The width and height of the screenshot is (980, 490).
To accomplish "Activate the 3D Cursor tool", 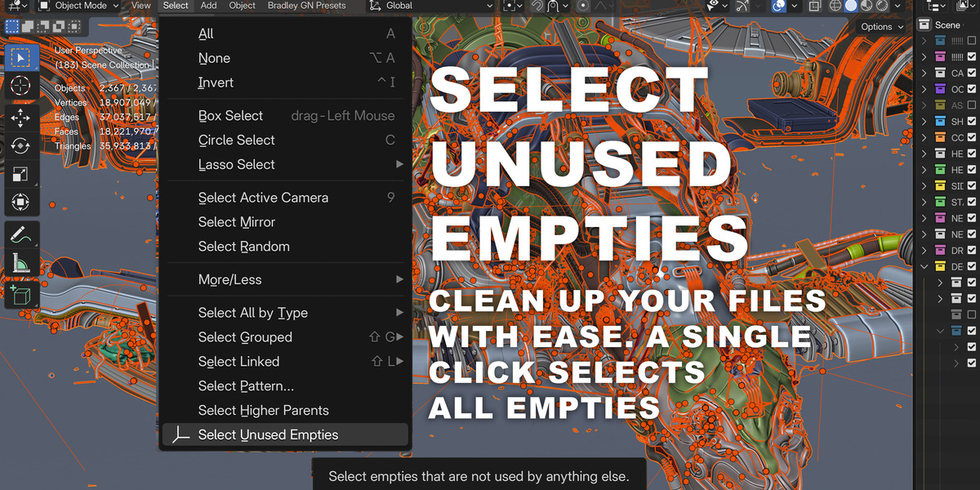I will point(20,86).
